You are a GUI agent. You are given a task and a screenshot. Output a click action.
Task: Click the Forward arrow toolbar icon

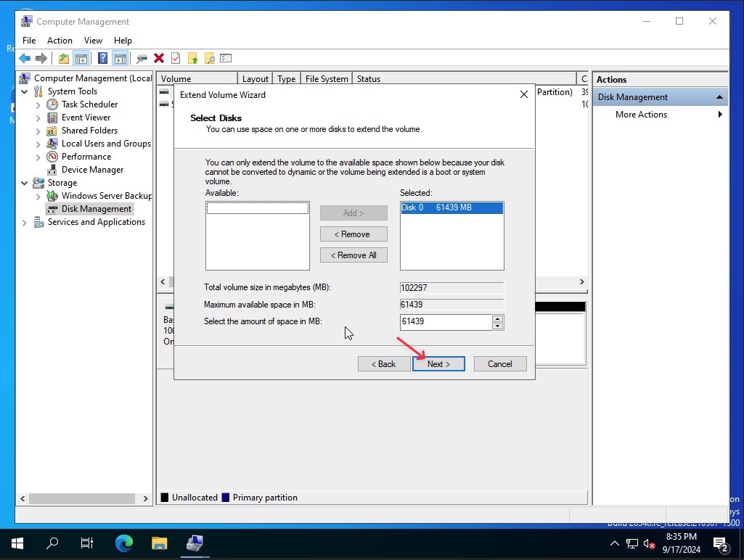pos(42,58)
